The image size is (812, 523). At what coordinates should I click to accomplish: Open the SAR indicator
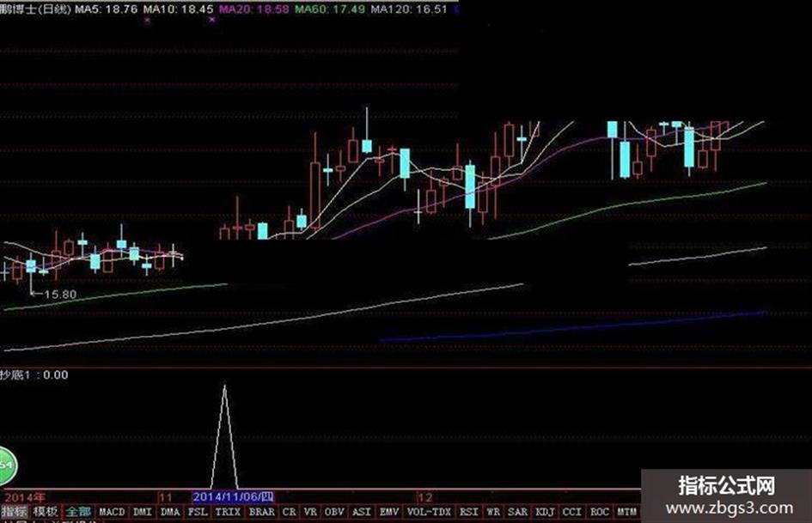[517, 512]
